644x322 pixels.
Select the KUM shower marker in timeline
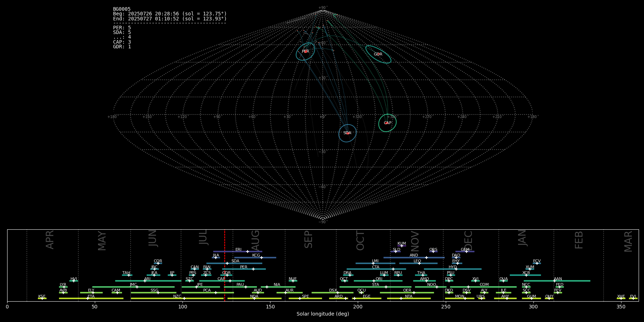click(x=402, y=245)
